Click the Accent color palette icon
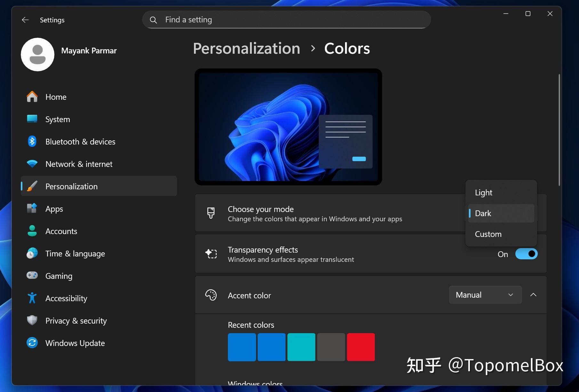This screenshot has height=392, width=579. click(211, 295)
